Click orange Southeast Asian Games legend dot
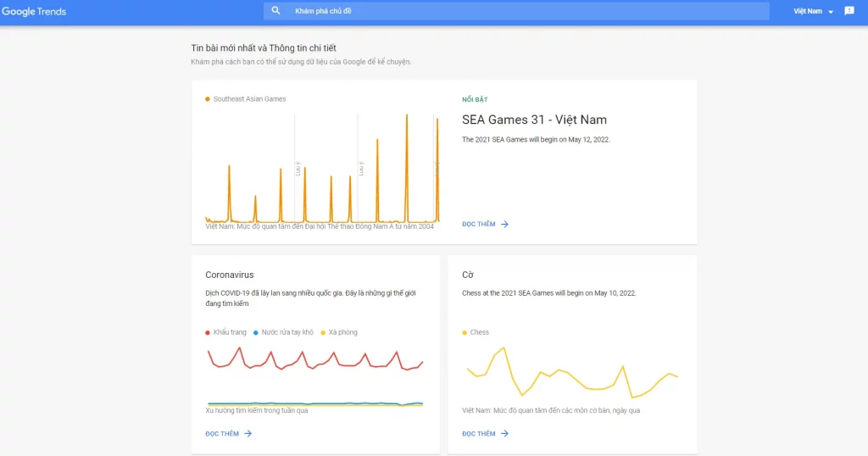The height and width of the screenshot is (456, 868). click(x=208, y=99)
